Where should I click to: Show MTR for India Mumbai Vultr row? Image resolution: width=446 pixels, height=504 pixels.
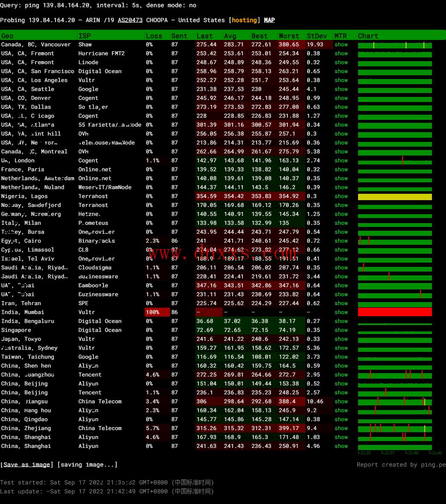tap(341, 312)
